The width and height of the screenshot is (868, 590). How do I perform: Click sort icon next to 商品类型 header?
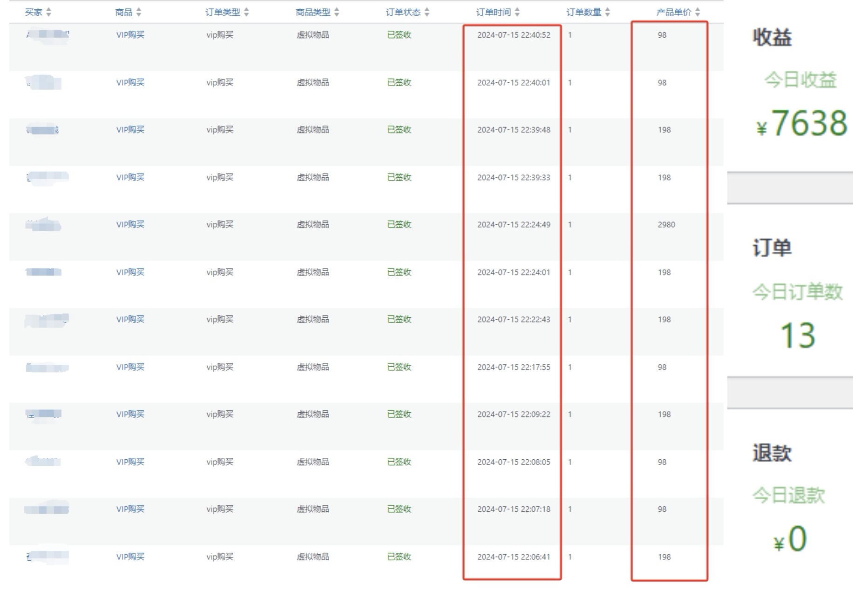[337, 13]
